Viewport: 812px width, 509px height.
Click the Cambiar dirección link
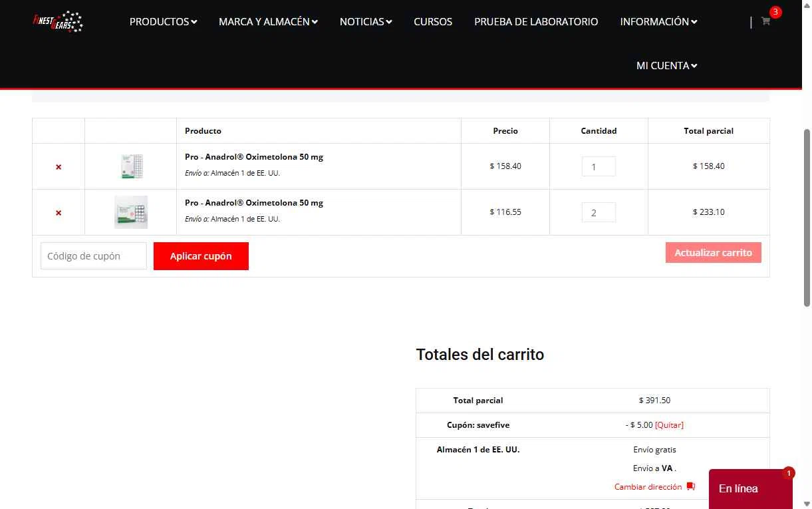(648, 487)
